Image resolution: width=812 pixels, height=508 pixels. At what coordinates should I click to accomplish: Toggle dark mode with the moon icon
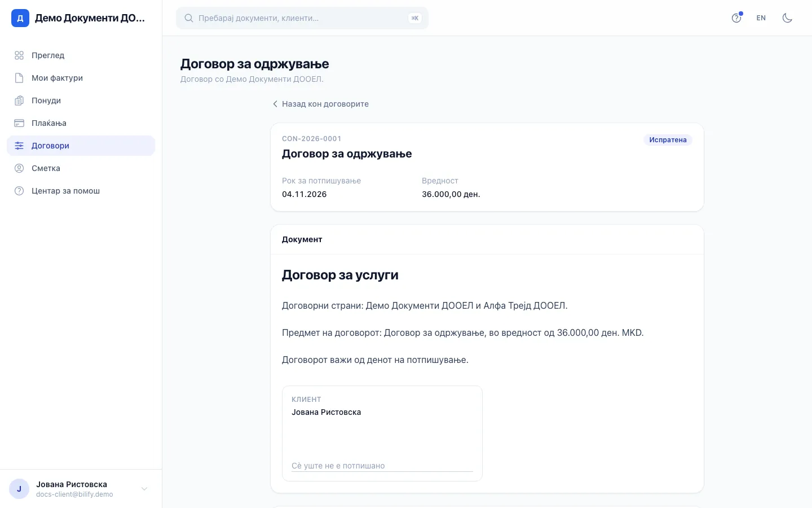click(788, 18)
